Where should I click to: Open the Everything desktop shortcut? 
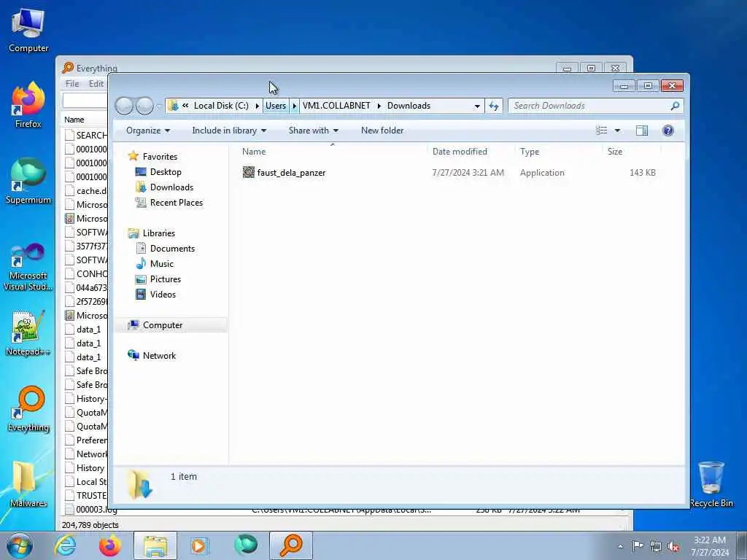pos(28,409)
